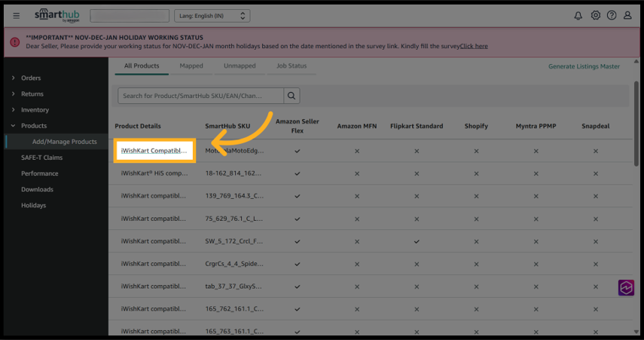644x340 pixels.
Task: Open the hamburger menu icon
Action: [x=17, y=16]
